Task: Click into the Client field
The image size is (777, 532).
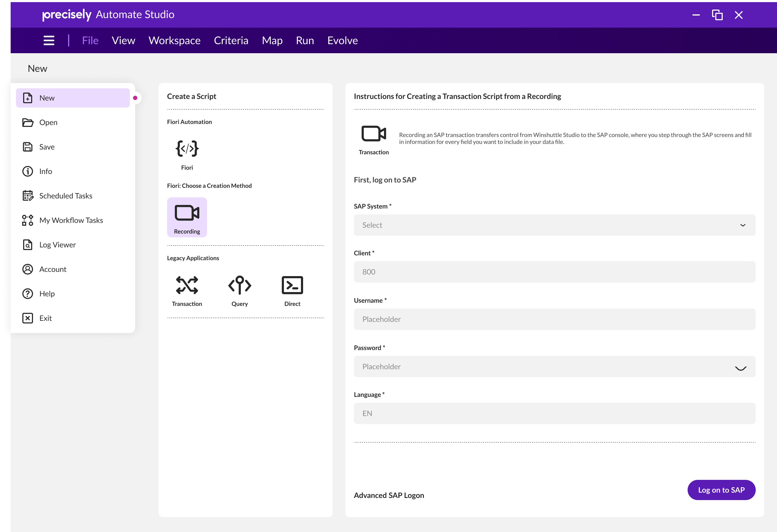Action: coord(554,272)
